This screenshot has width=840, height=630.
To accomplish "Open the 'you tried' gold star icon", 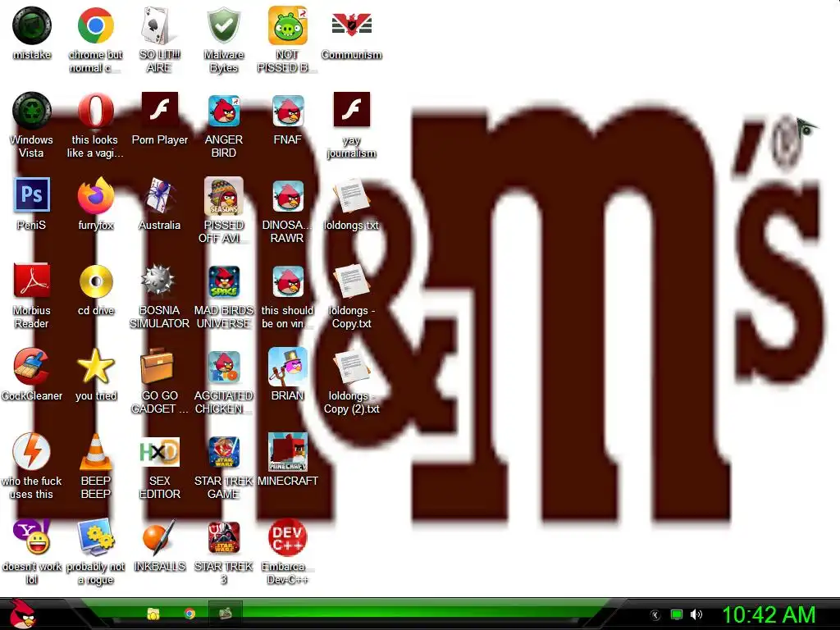I will point(96,366).
